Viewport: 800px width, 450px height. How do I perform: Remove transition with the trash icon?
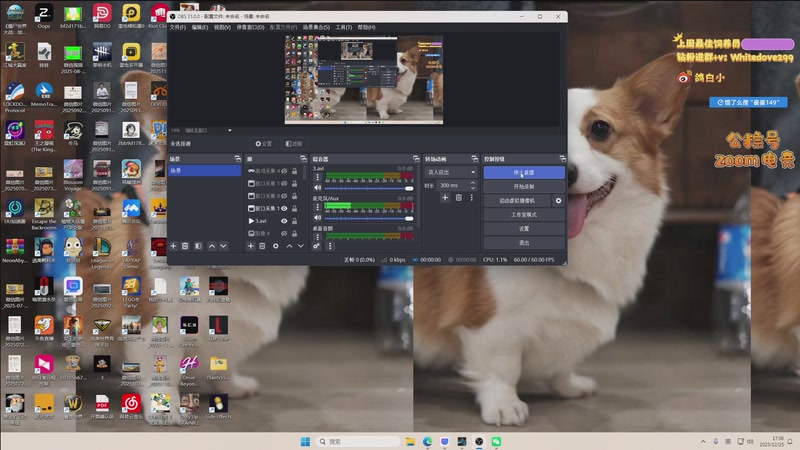(459, 197)
